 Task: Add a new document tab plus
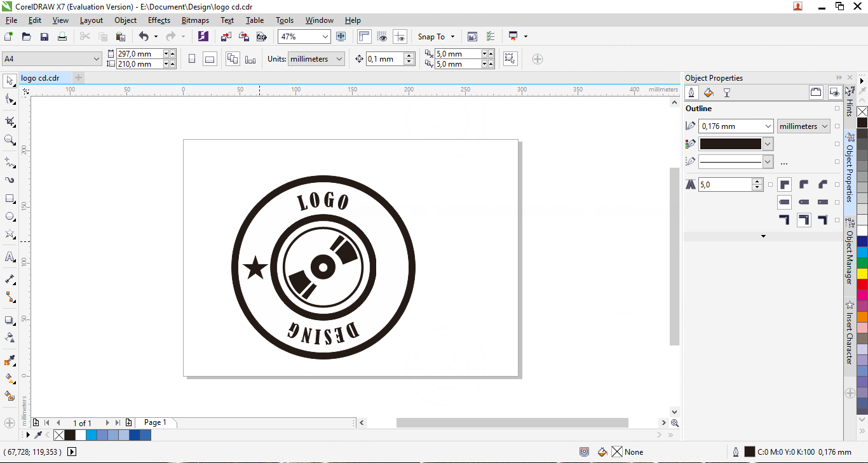(x=79, y=77)
